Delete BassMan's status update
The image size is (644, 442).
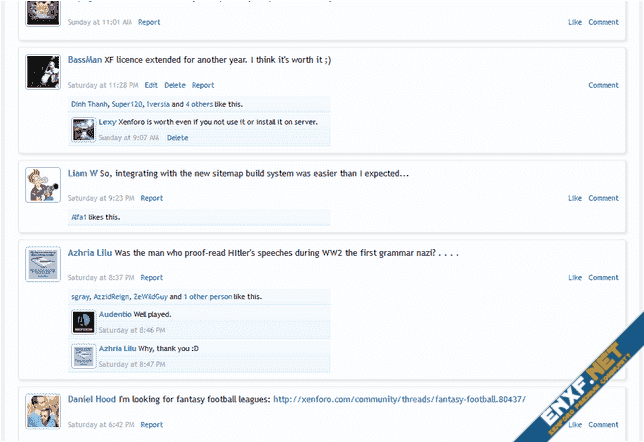point(175,85)
